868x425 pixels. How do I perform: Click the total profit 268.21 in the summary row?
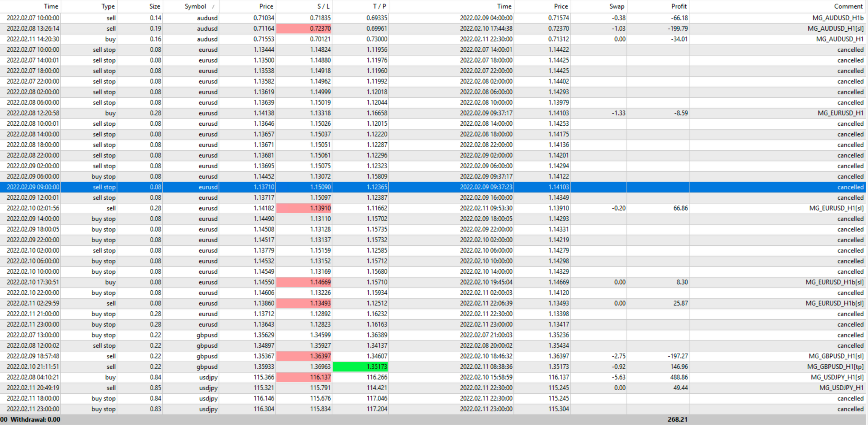pyautogui.click(x=677, y=420)
